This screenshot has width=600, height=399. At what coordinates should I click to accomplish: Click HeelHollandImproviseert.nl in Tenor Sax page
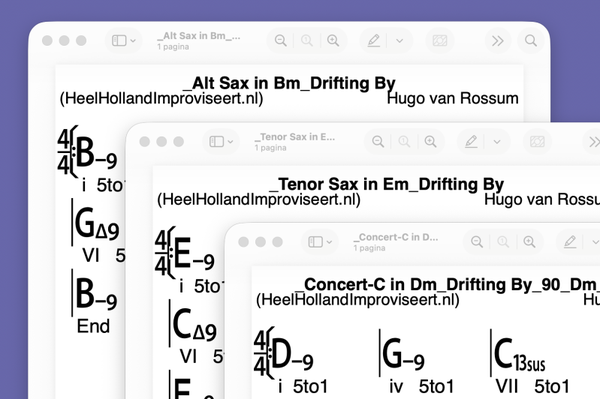tap(259, 199)
